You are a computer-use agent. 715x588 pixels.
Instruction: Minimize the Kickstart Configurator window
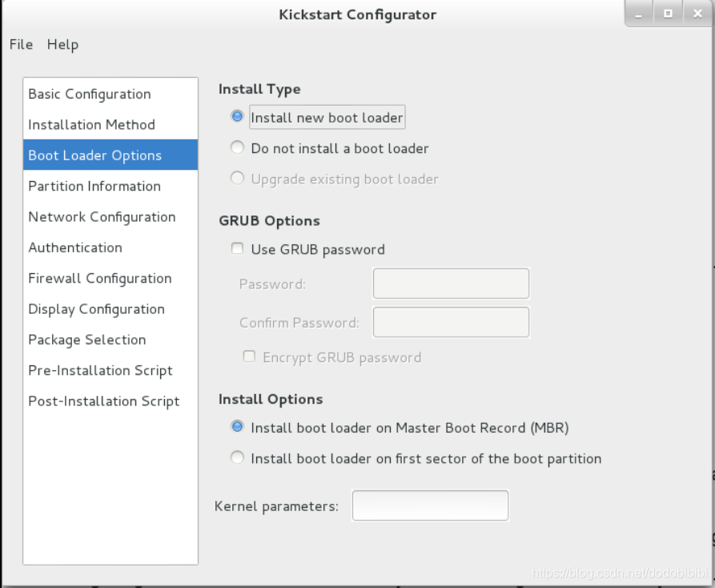click(638, 14)
